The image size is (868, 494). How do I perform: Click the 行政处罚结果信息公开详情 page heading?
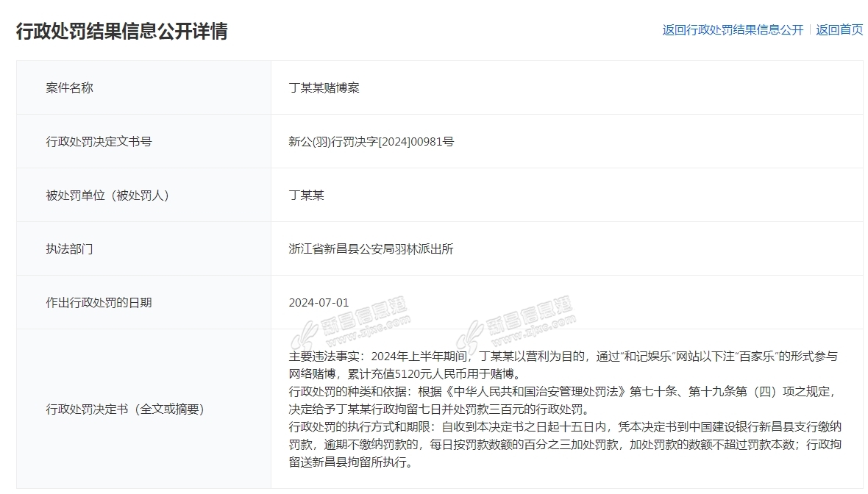pos(122,31)
